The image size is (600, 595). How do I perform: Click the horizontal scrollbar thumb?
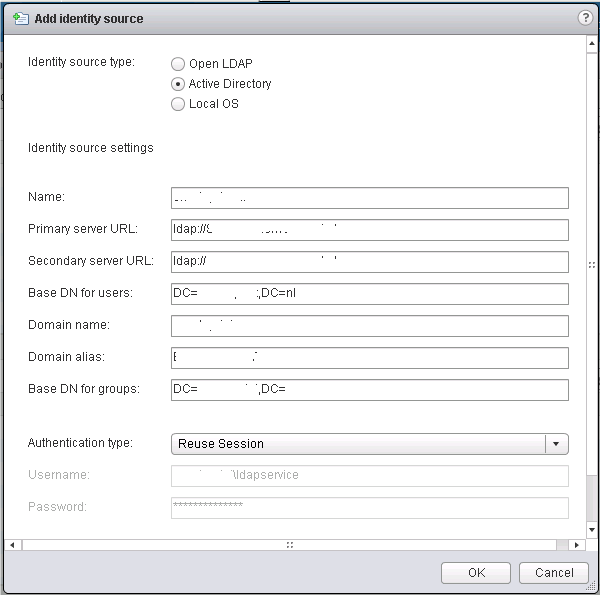pos(289,545)
